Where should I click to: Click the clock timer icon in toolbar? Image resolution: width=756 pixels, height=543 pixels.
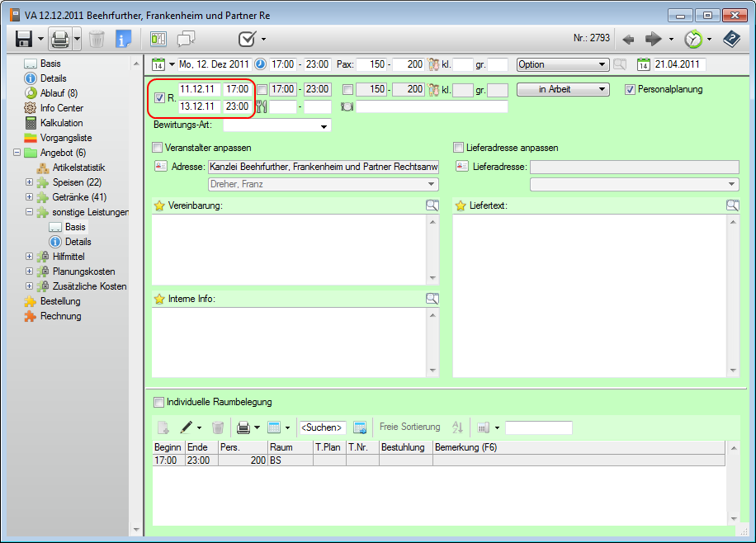pos(693,39)
